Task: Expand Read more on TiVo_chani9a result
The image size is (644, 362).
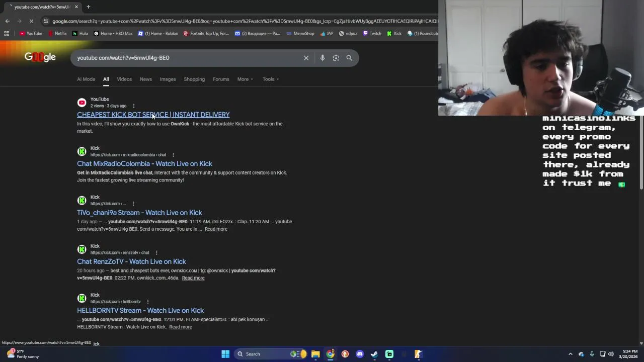Action: 216,229
